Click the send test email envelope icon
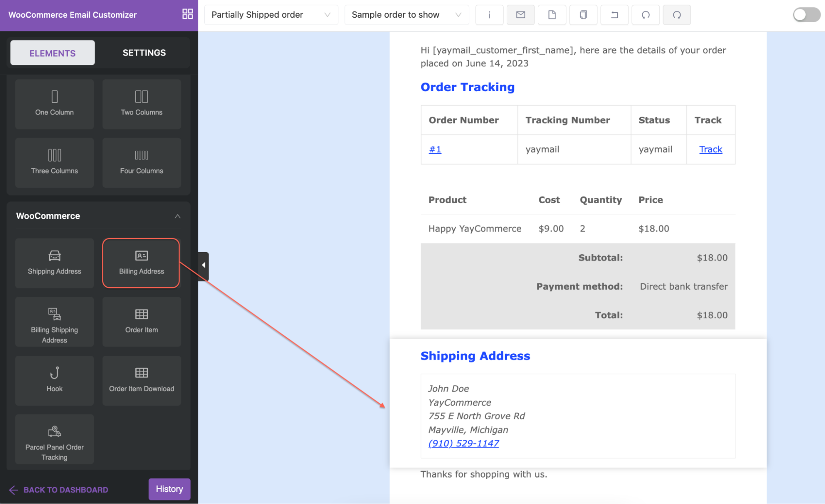Viewport: 825px width, 504px height. tap(520, 15)
